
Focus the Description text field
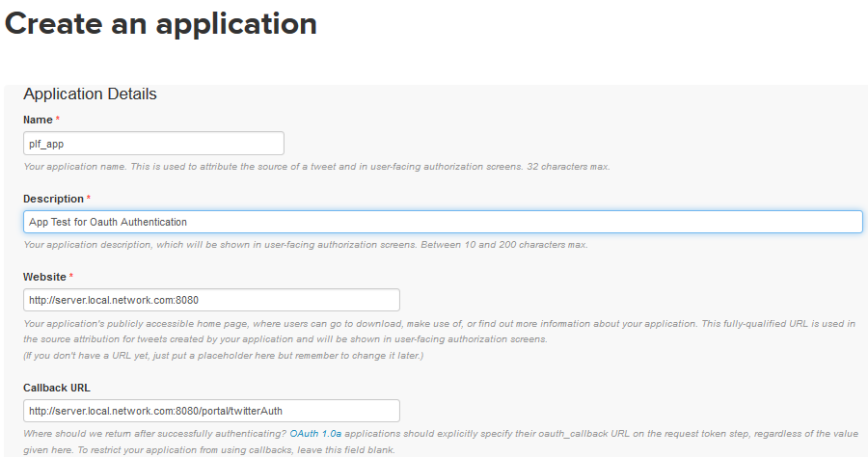443,222
